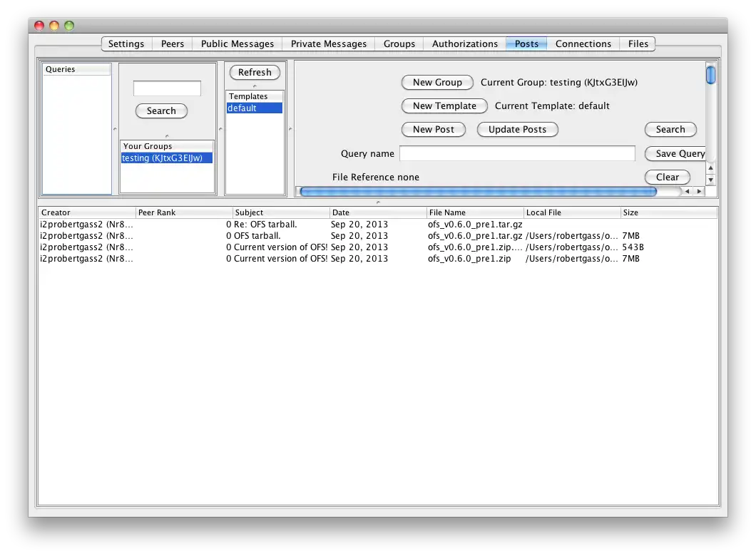Click Search button below group search field

tap(161, 110)
